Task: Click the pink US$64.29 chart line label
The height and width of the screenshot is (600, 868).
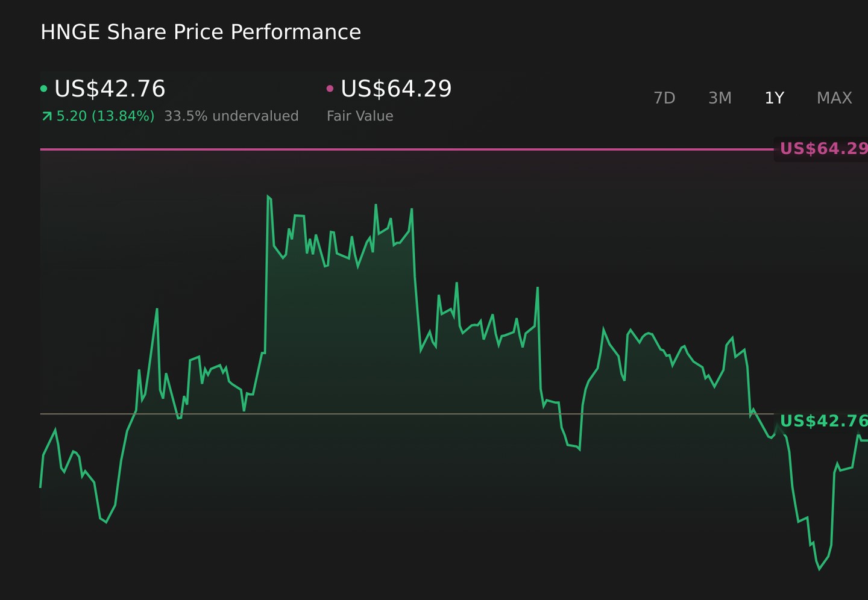Action: (x=823, y=149)
